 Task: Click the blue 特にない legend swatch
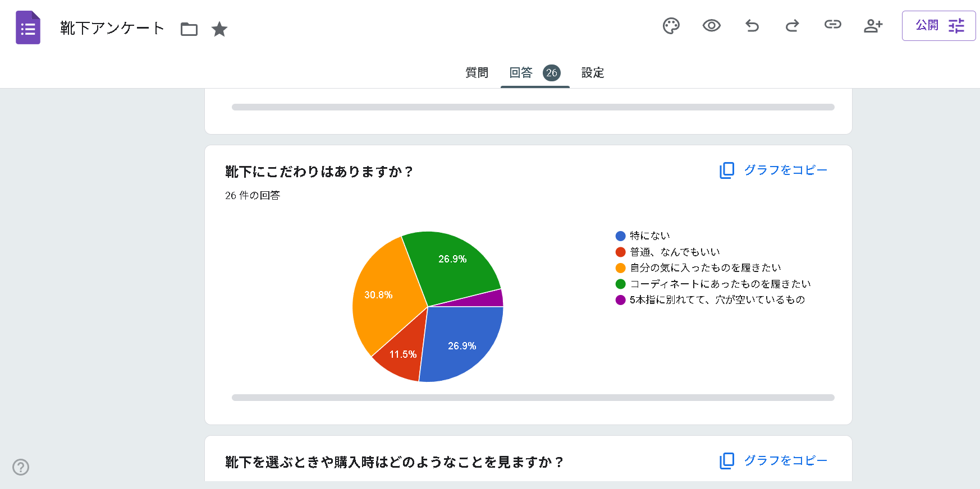620,236
